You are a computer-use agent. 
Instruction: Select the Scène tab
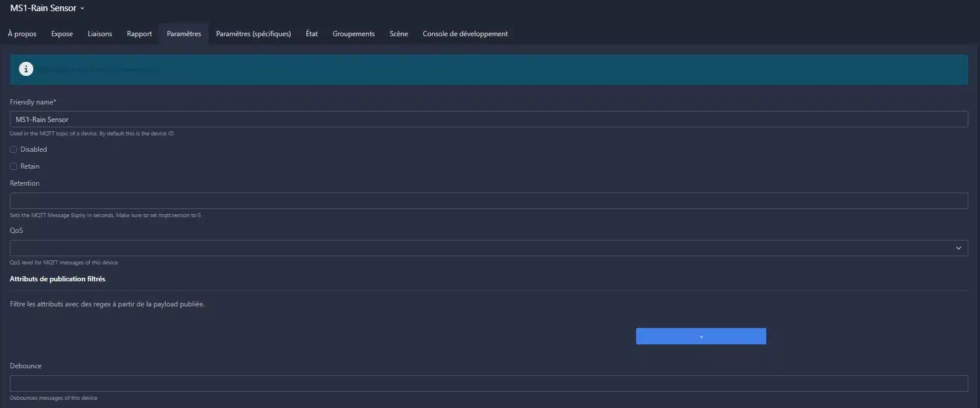(x=399, y=34)
